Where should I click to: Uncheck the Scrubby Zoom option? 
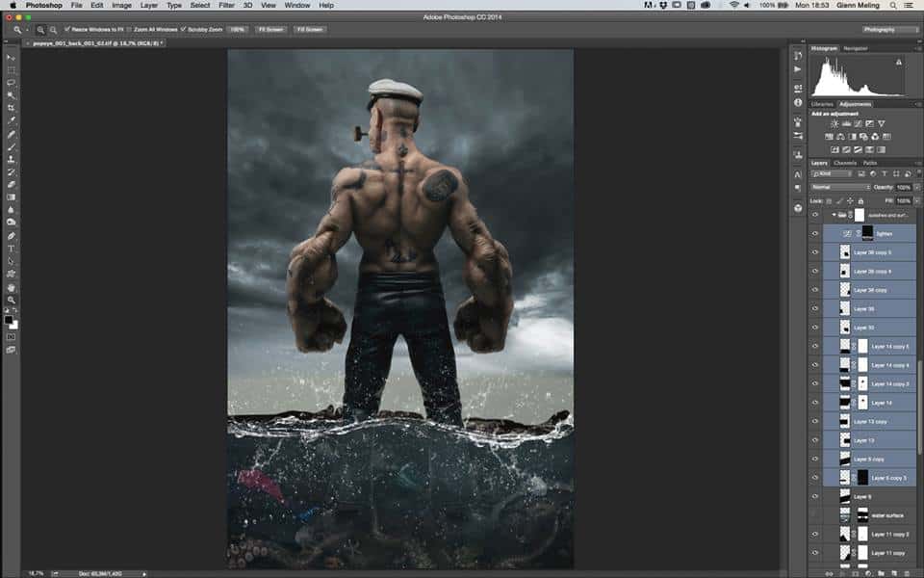point(183,30)
